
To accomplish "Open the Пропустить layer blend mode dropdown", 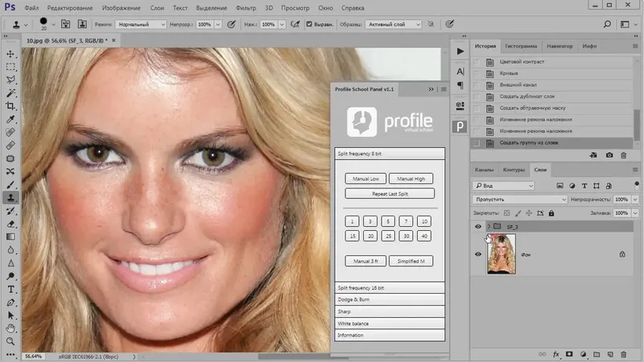I will coord(519,200).
